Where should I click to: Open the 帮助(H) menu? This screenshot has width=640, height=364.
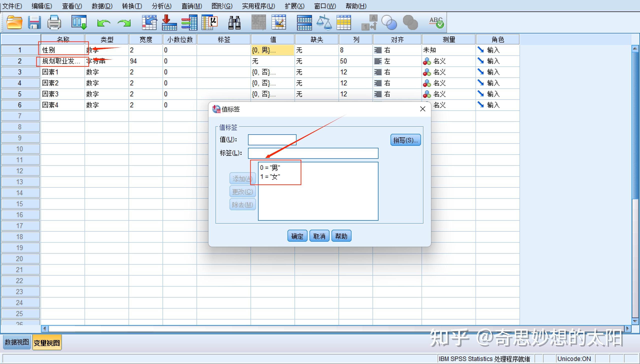pos(356,6)
